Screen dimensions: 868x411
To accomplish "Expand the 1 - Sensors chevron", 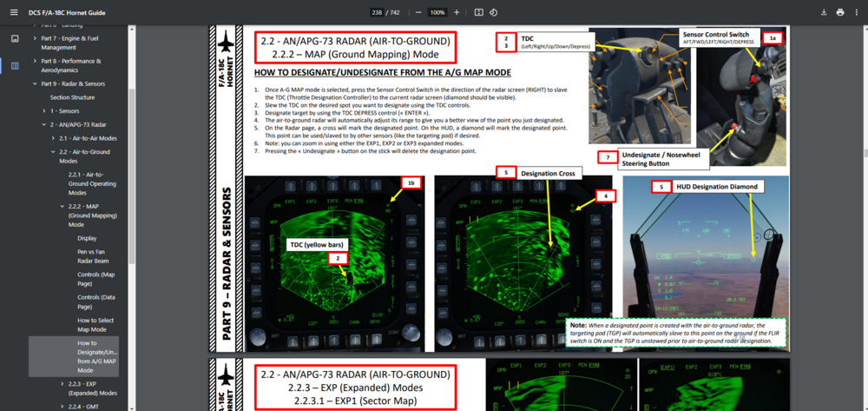I will click(x=44, y=110).
